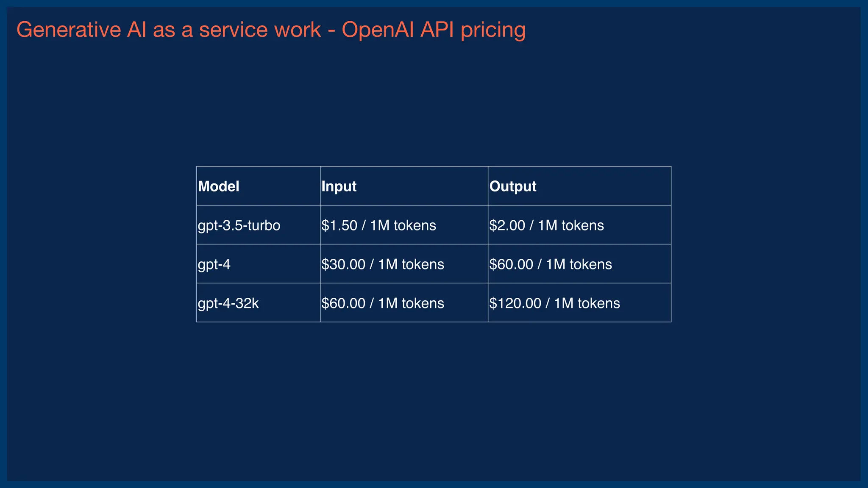The image size is (868, 488).
Task: Click gpt-4-32k input price $60.00 cell
Action: [404, 303]
